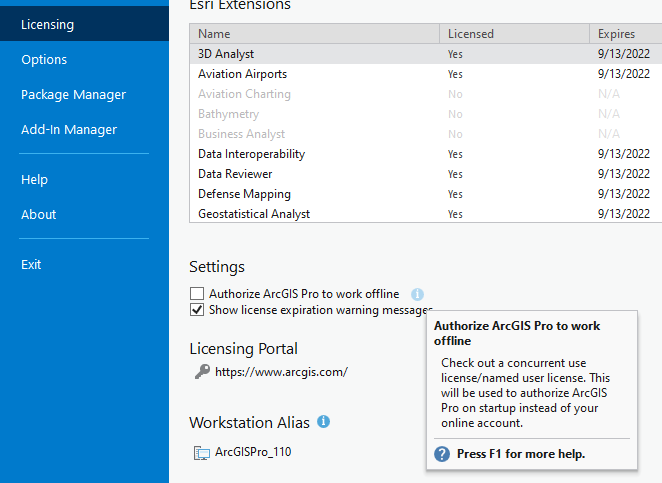
Task: Select the Business Analyst extension row
Action: 426,134
